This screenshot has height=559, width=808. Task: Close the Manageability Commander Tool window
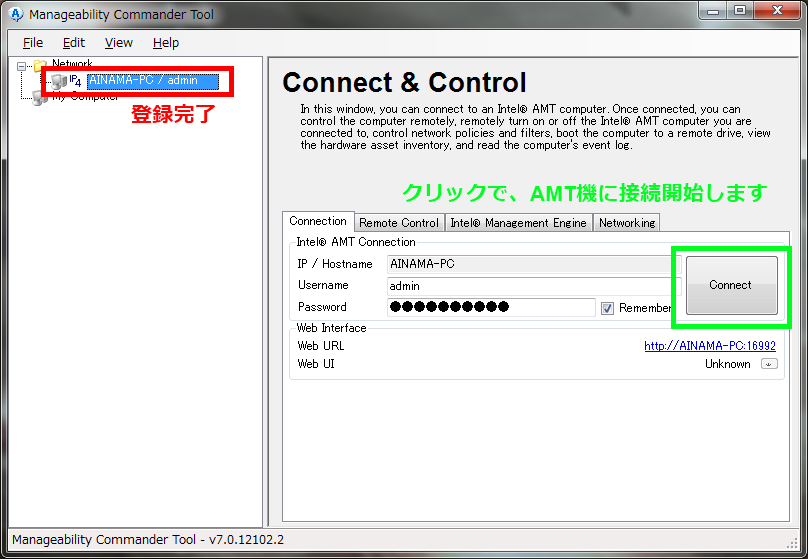click(777, 11)
